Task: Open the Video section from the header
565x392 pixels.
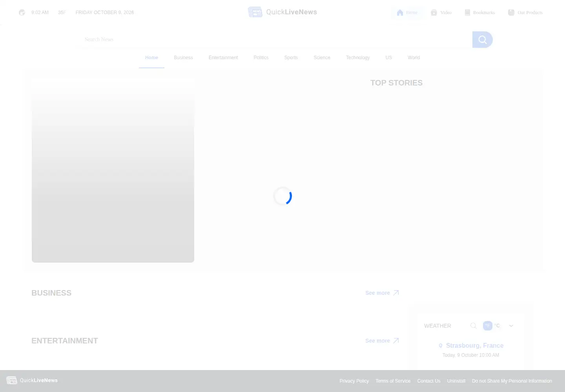Action: pos(441,13)
